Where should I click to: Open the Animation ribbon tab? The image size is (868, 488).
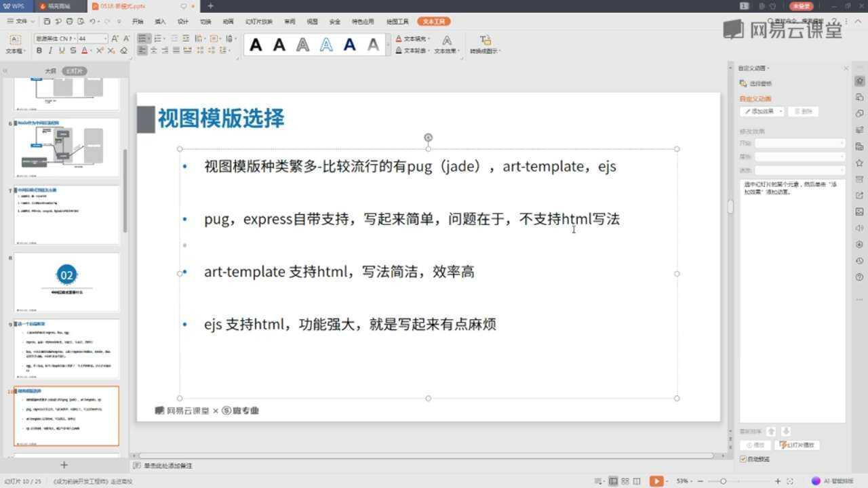click(x=229, y=22)
